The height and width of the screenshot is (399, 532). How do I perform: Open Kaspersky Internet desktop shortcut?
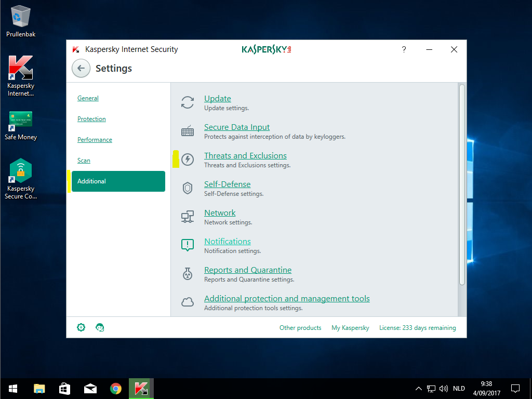pyautogui.click(x=21, y=76)
